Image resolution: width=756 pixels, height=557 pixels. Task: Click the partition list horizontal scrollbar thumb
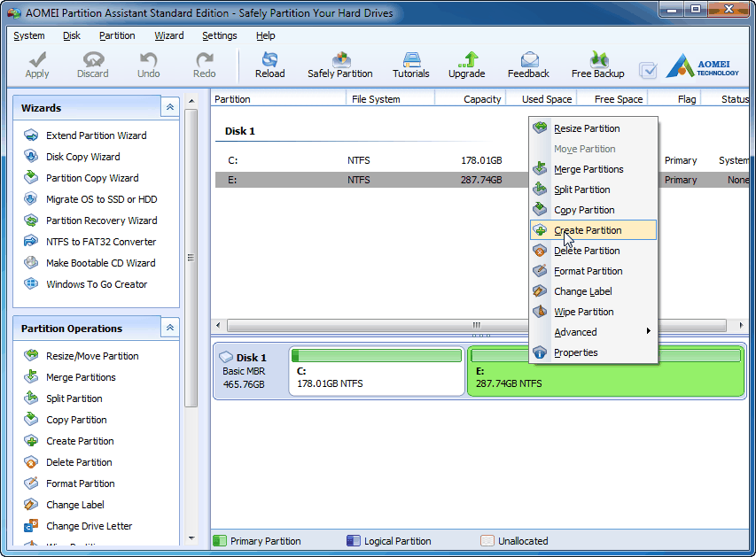[476, 326]
